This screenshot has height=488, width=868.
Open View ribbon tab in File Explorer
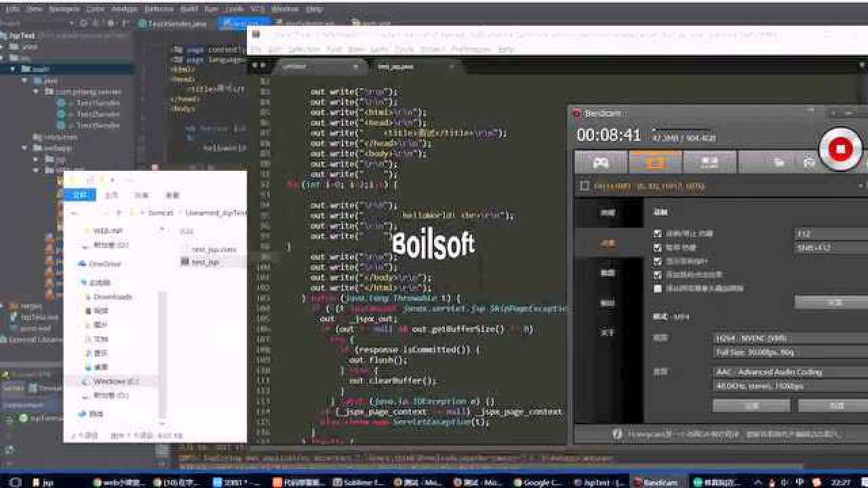tap(173, 195)
